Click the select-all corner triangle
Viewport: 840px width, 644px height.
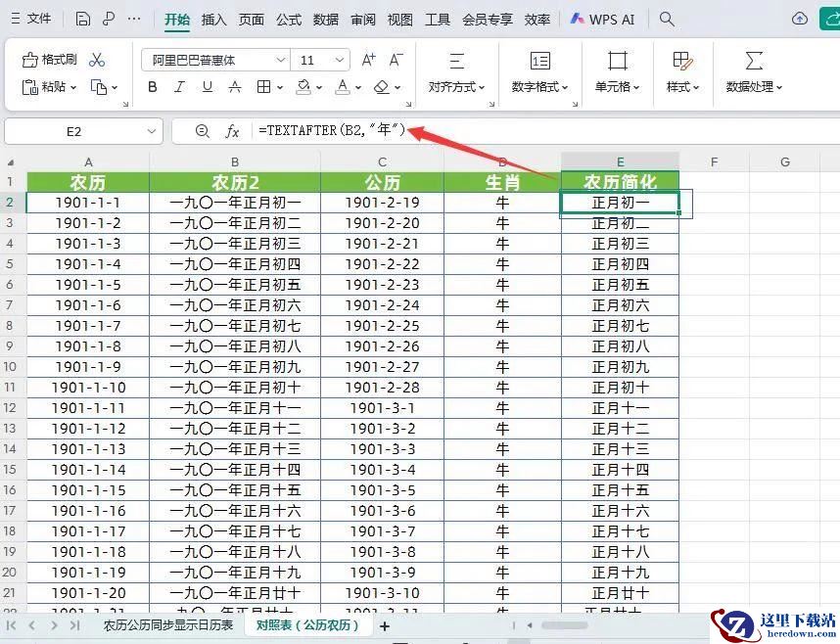tap(11, 162)
